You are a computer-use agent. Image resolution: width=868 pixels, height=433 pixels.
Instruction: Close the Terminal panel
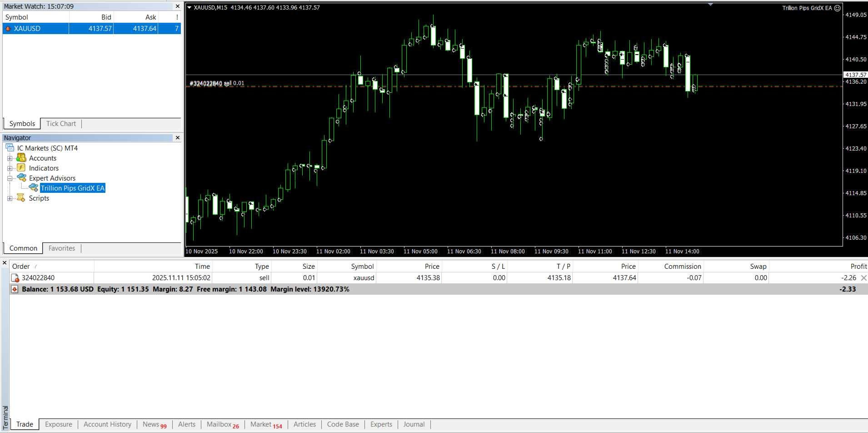[x=5, y=263]
